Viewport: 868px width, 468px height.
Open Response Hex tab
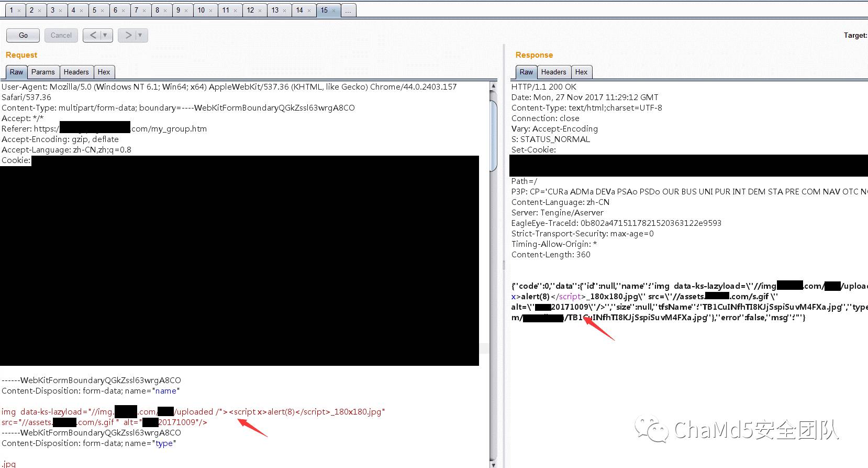coord(581,72)
